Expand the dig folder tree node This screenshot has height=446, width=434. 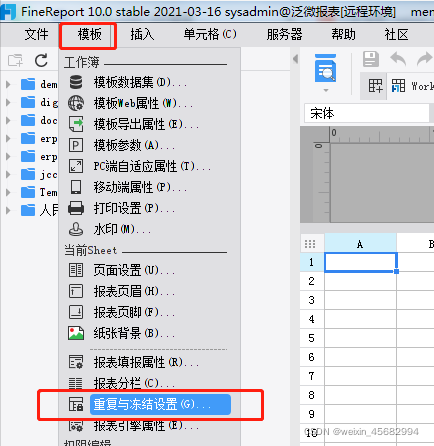pos(8,102)
